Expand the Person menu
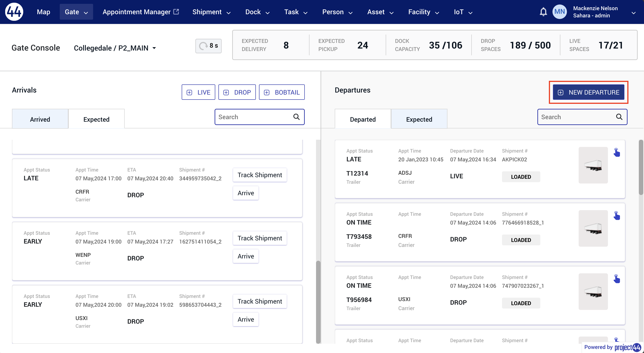Viewport: 644px width, 353px height. coord(337,12)
